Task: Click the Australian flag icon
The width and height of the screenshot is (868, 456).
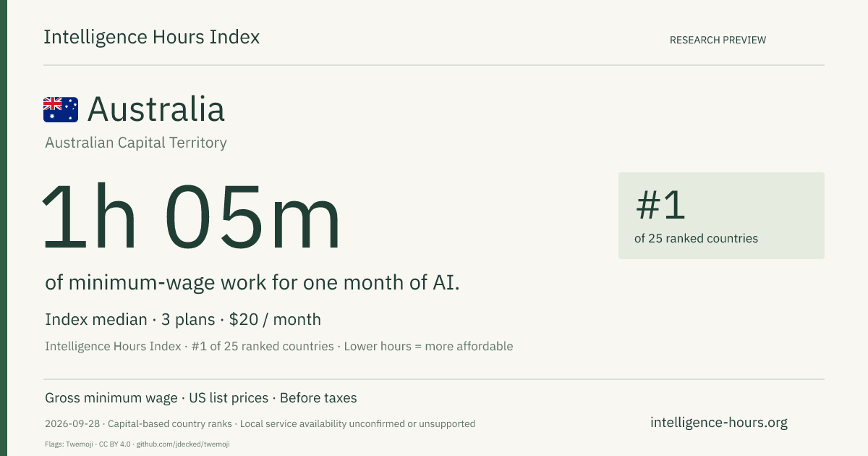Action: [x=61, y=109]
